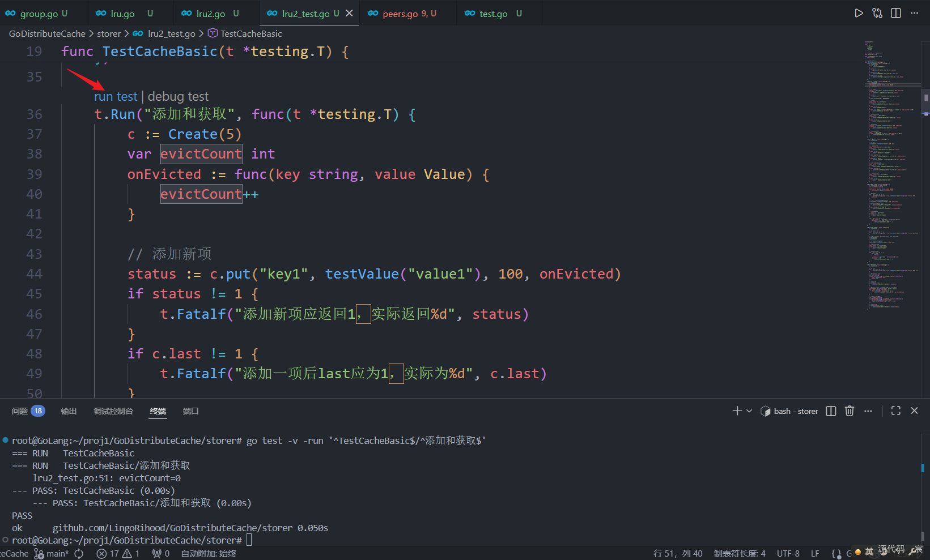This screenshot has height=560, width=930.
Task: Close the bottom panel
Action: [x=914, y=411]
